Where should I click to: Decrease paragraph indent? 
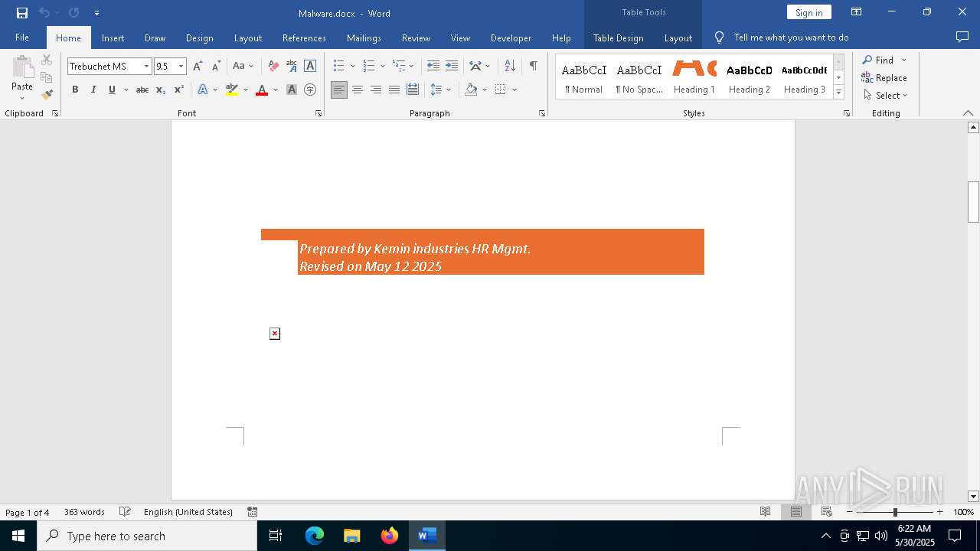coord(433,67)
